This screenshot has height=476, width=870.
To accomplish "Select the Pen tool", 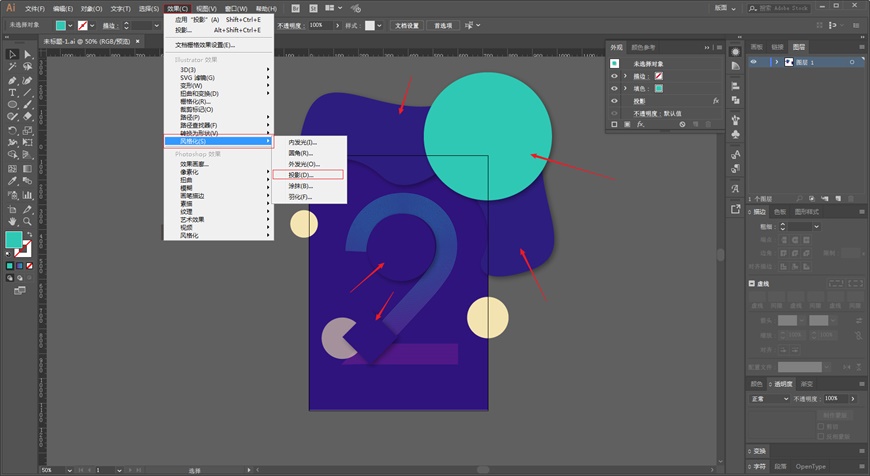I will [12, 80].
